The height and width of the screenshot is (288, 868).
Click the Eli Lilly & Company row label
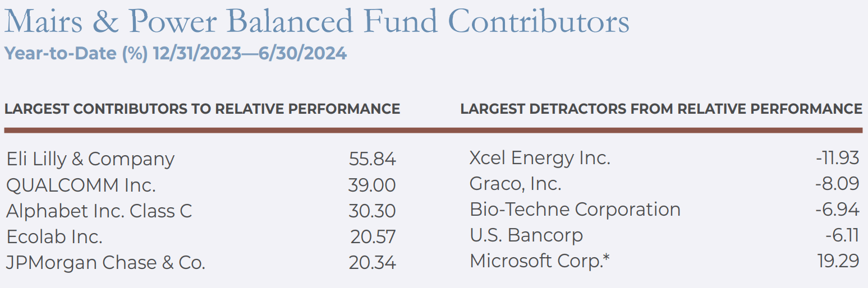(x=90, y=159)
